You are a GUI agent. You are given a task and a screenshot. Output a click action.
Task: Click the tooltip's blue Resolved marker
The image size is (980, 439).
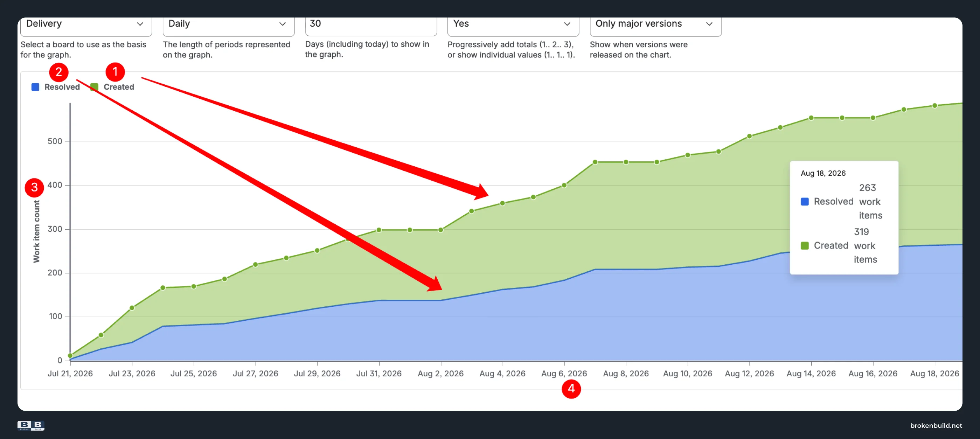[x=805, y=202]
